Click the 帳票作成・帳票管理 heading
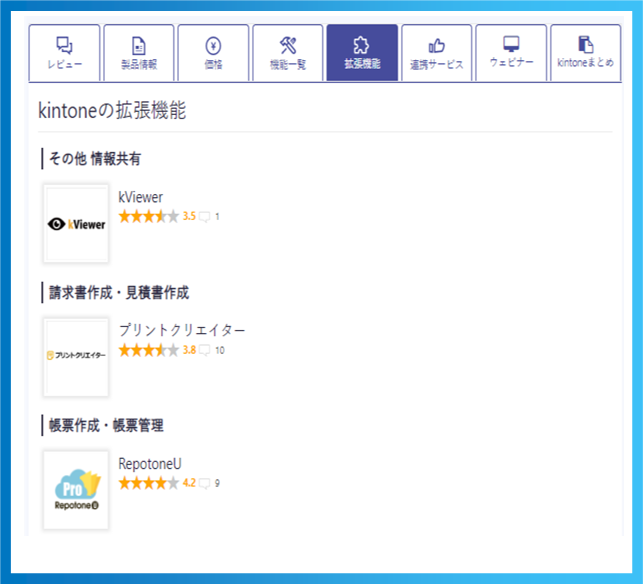The width and height of the screenshot is (643, 584). coord(106,425)
